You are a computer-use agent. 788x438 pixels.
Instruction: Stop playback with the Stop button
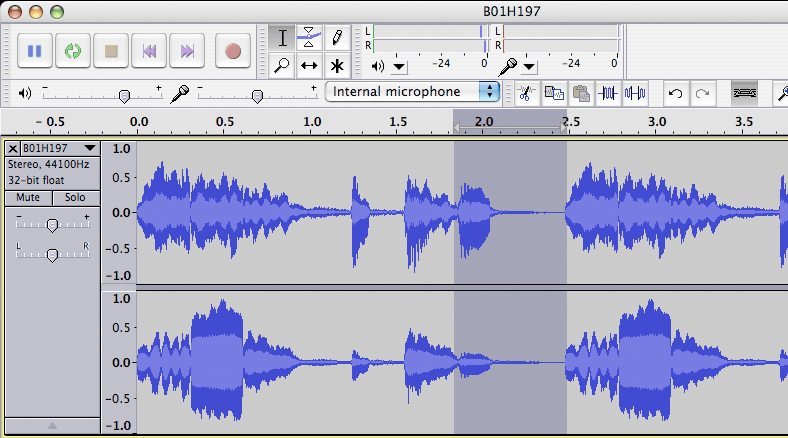tap(111, 51)
